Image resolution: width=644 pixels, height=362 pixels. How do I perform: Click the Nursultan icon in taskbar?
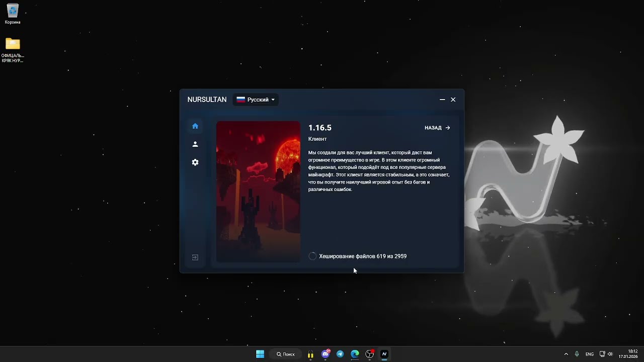[384, 354]
